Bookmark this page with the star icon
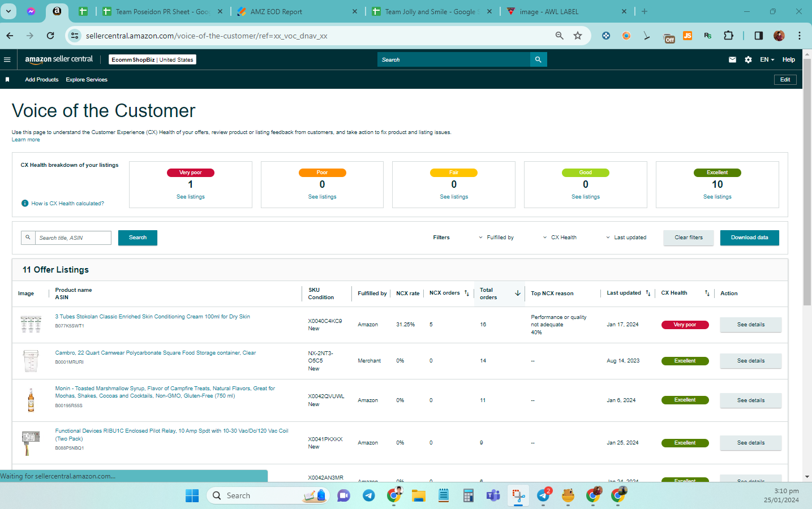 578,36
